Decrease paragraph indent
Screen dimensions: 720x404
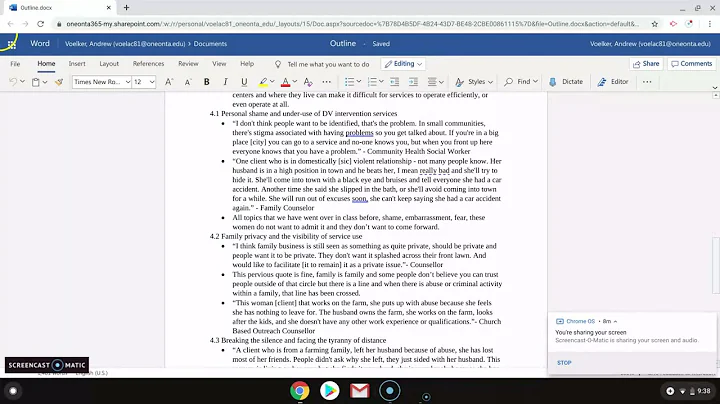click(394, 82)
